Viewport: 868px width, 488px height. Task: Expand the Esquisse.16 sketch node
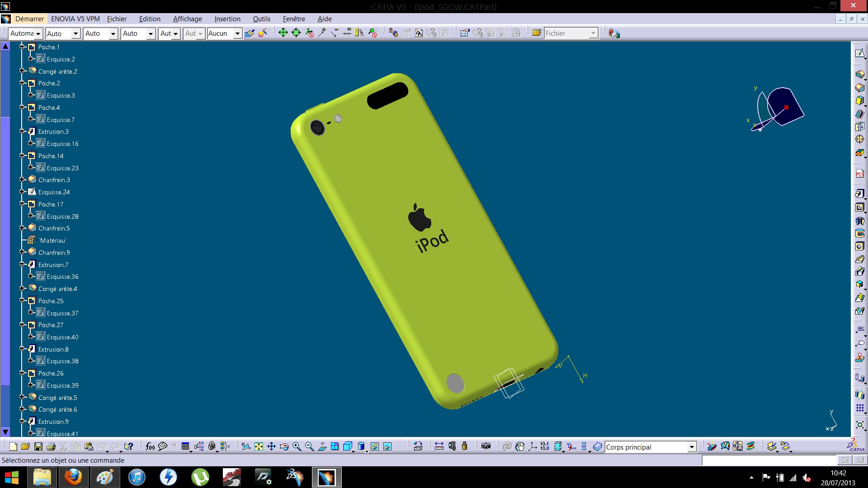[30, 143]
